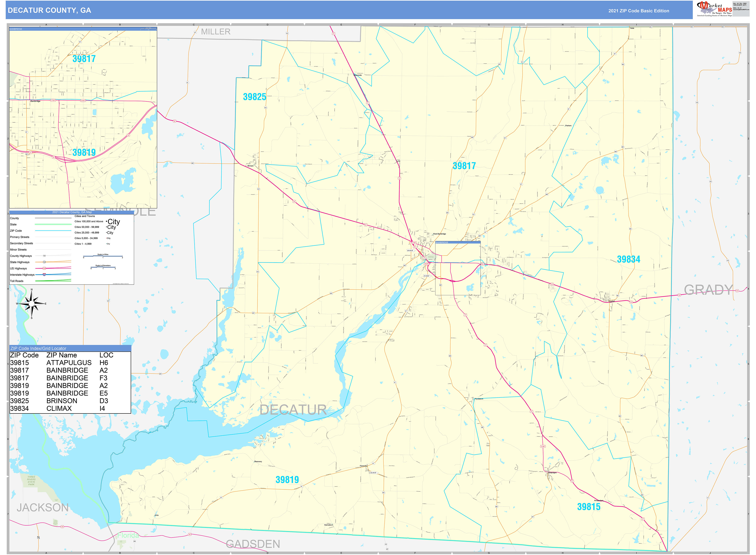Click the 39817 label inside the inset map
Image resolution: width=756 pixels, height=555 pixels.
[x=84, y=58]
